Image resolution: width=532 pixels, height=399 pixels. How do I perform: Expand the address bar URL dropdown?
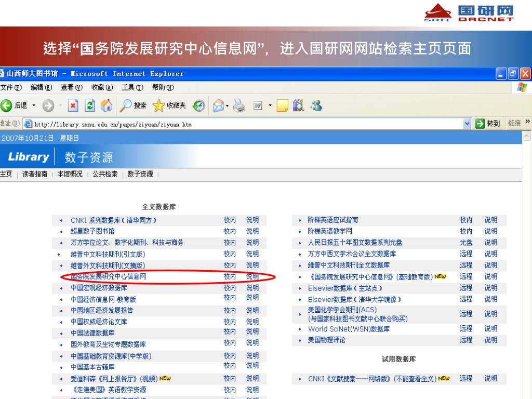(467, 124)
